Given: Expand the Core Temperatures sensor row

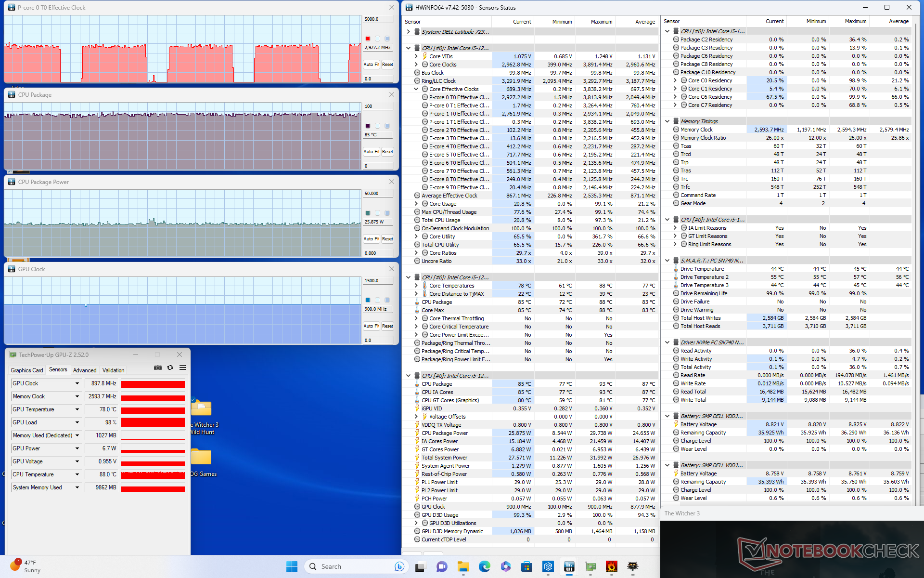Looking at the screenshot, I should pos(416,286).
